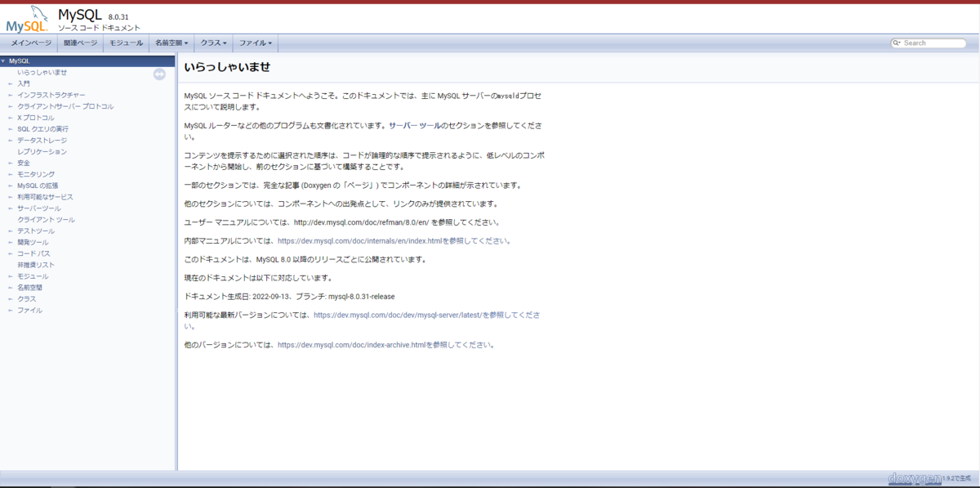Expand the モニタリング tree arrow
Viewport: 980px width, 488px height.
pos(11,174)
